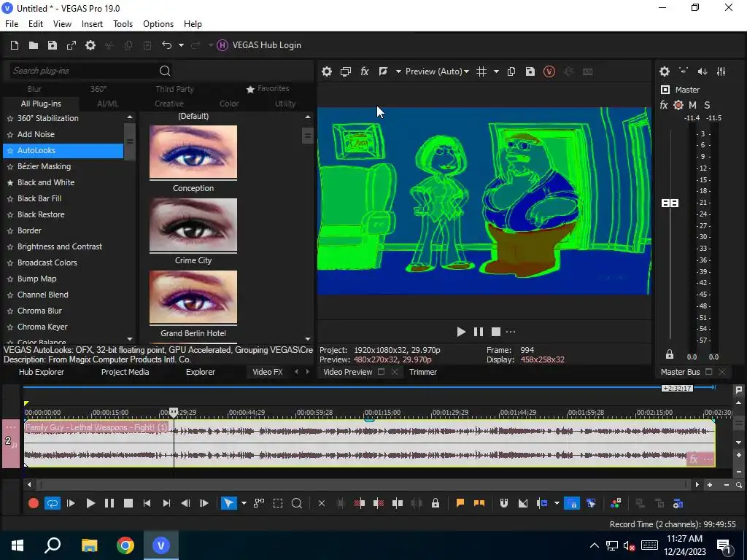The image size is (747, 560).
Task: Toggle split screen view in preview
Action: pyautogui.click(x=383, y=71)
